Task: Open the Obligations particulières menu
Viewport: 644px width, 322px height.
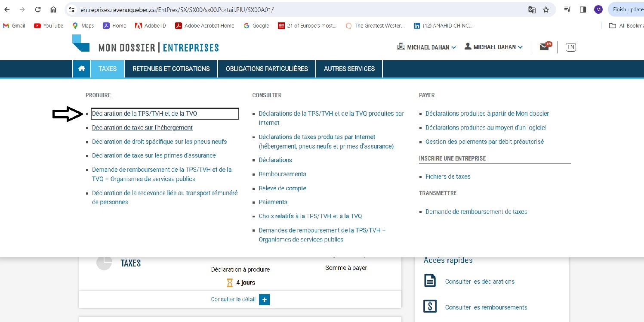Action: pyautogui.click(x=267, y=69)
